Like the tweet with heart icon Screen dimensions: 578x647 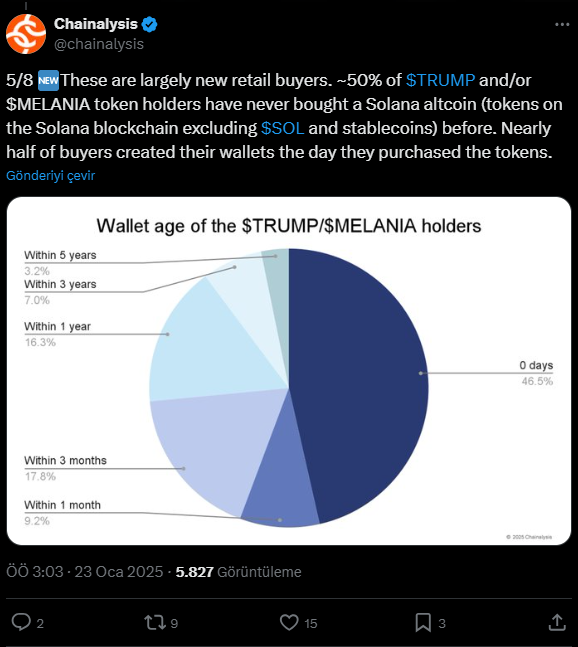289,622
